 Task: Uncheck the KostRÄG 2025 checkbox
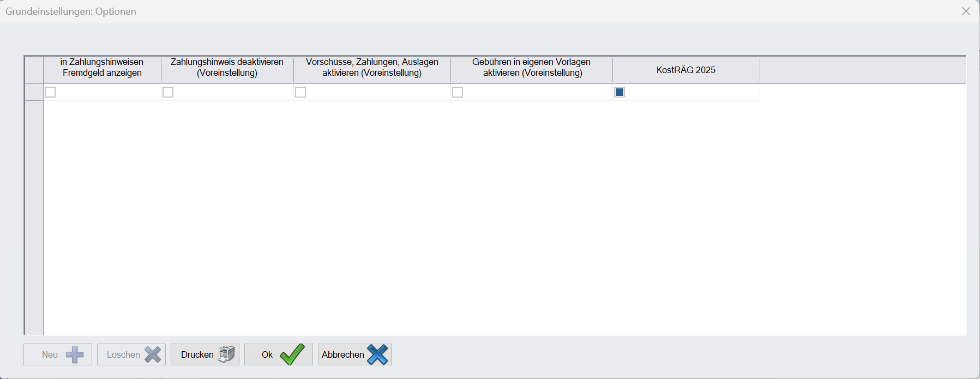point(620,92)
